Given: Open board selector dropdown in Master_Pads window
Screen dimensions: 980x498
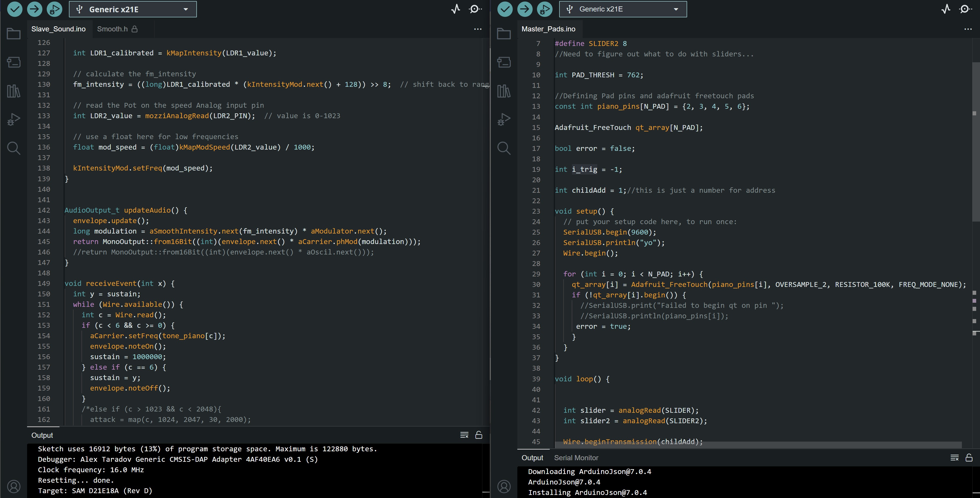Looking at the screenshot, I should (x=623, y=9).
